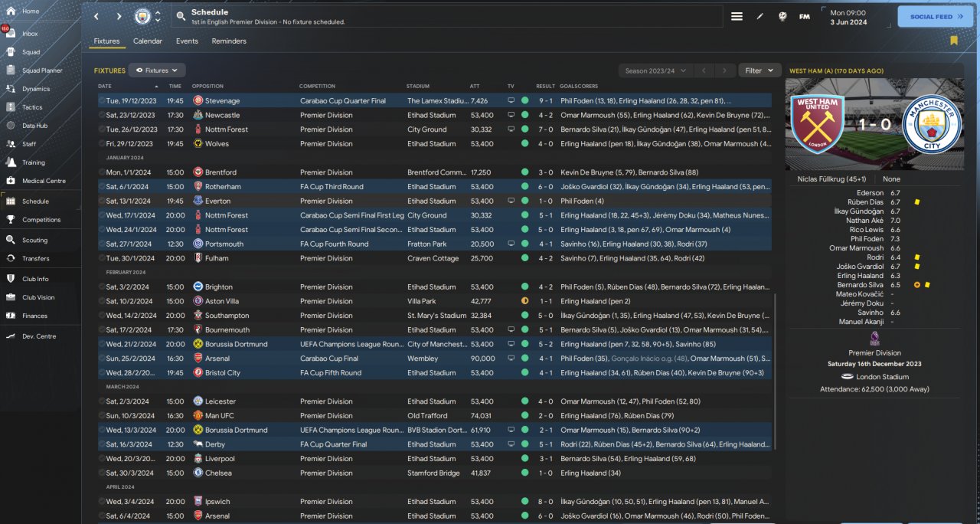Expand the Filter dropdown
The image size is (980, 524).
[x=759, y=70]
